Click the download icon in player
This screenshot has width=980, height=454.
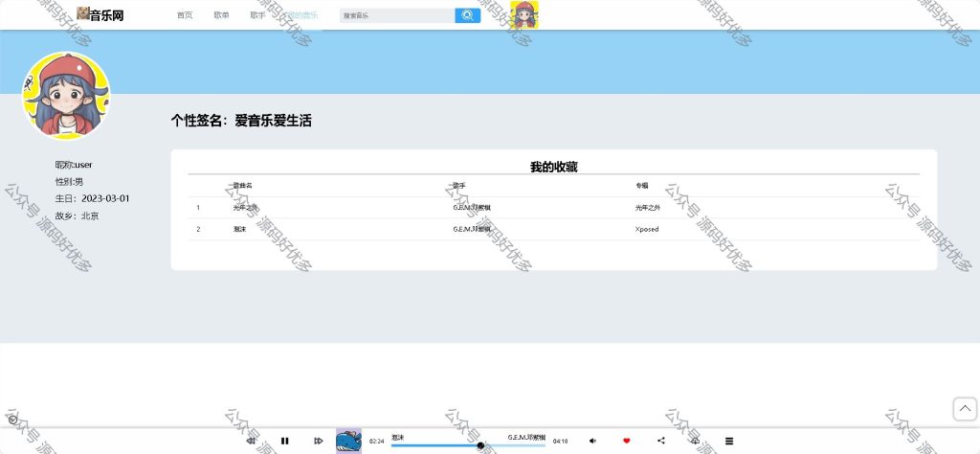[695, 441]
